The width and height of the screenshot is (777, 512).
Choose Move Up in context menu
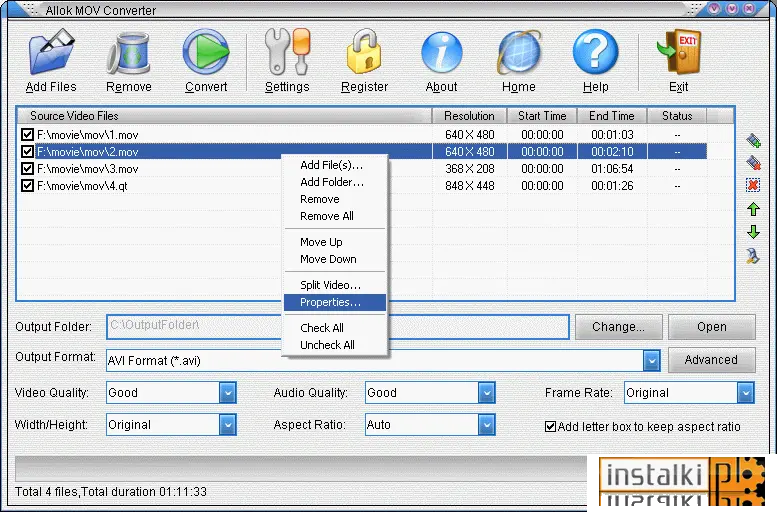point(334,242)
